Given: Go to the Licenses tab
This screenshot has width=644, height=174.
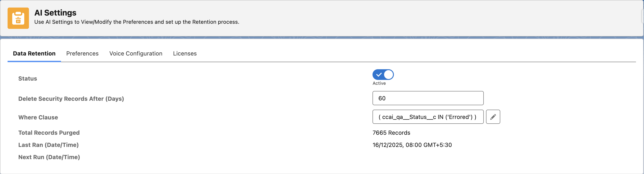Looking at the screenshot, I should [x=185, y=53].
